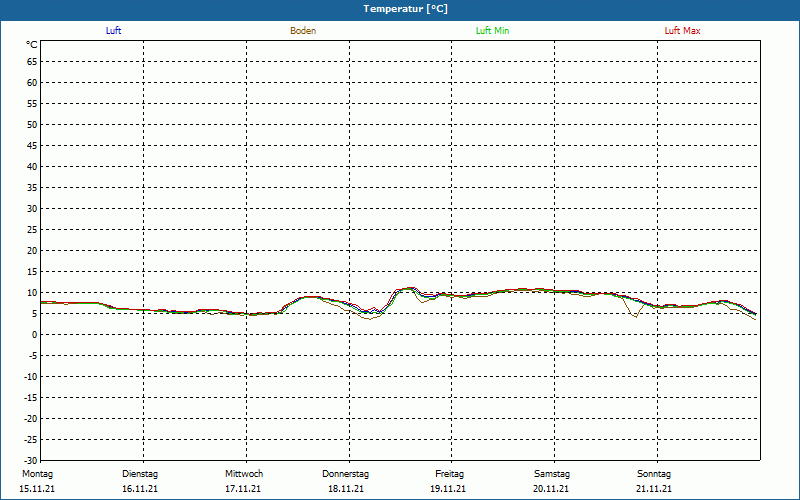Click the blue Luft legend label
The width and height of the screenshot is (800, 500).
tap(113, 31)
